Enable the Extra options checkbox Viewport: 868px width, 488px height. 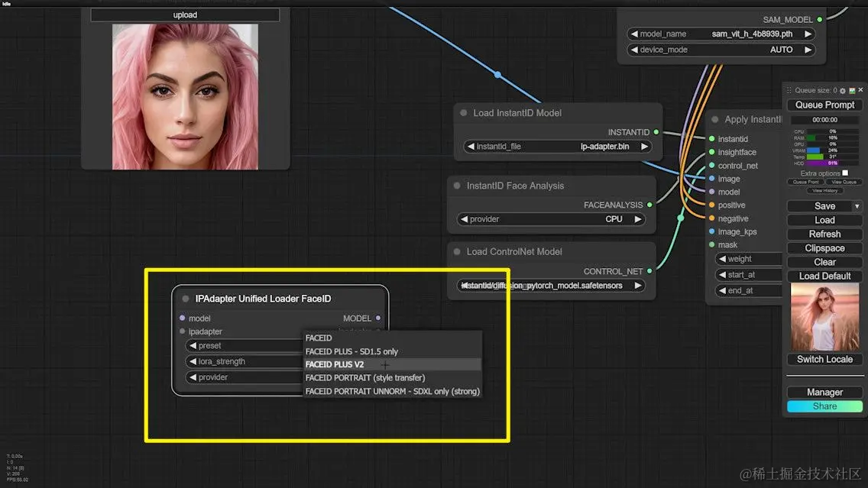(845, 173)
